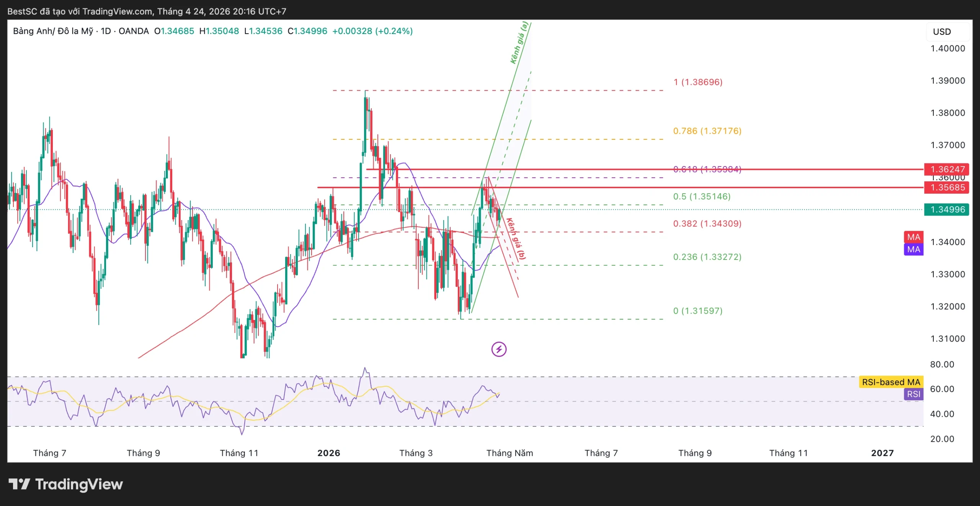Click the red Kênh giá (b) channel label
This screenshot has width=980, height=506.
516,238
